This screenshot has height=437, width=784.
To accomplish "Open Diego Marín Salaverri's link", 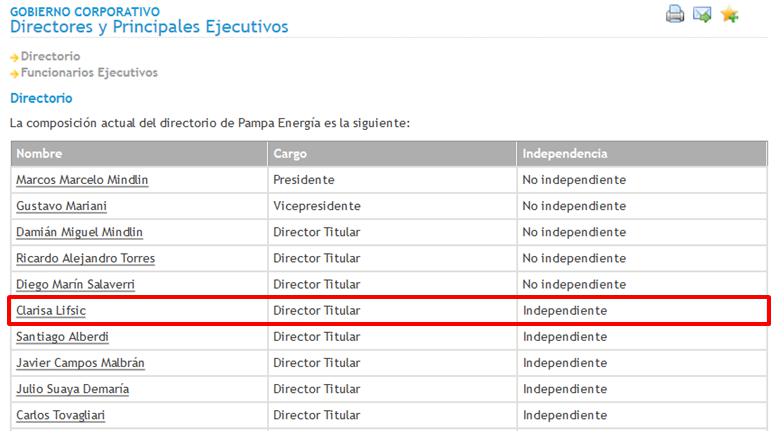I will tap(75, 284).
